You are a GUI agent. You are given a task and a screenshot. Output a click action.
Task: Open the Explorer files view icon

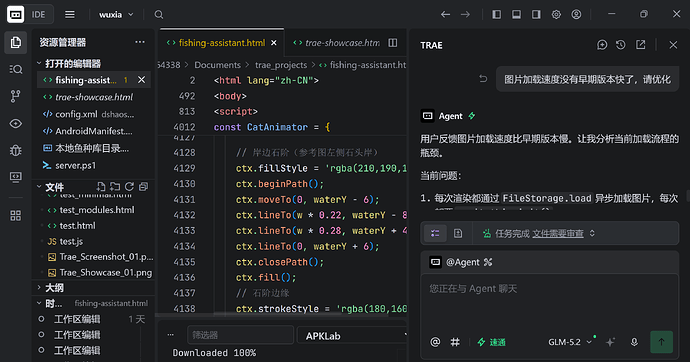tap(16, 42)
